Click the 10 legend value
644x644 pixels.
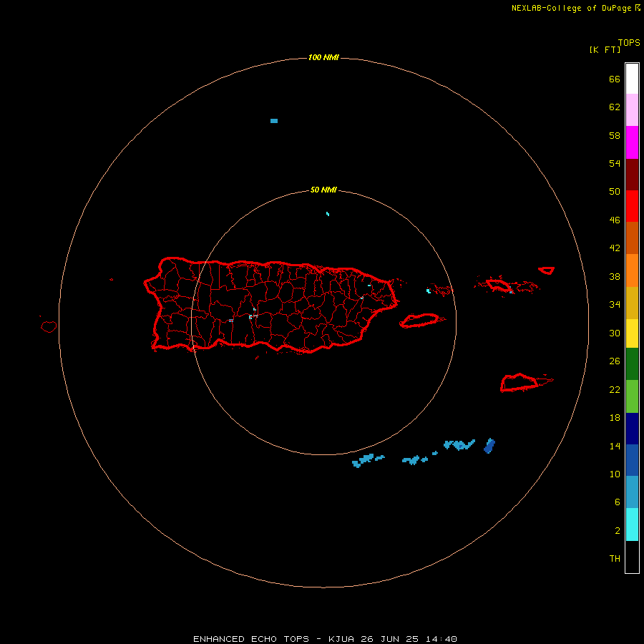pyautogui.click(x=615, y=474)
